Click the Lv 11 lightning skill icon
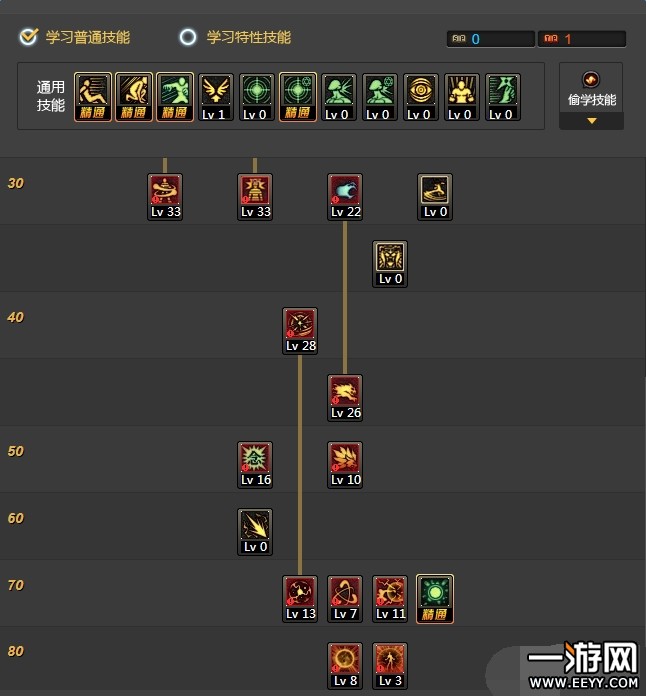This screenshot has width=646, height=696. pos(390,599)
